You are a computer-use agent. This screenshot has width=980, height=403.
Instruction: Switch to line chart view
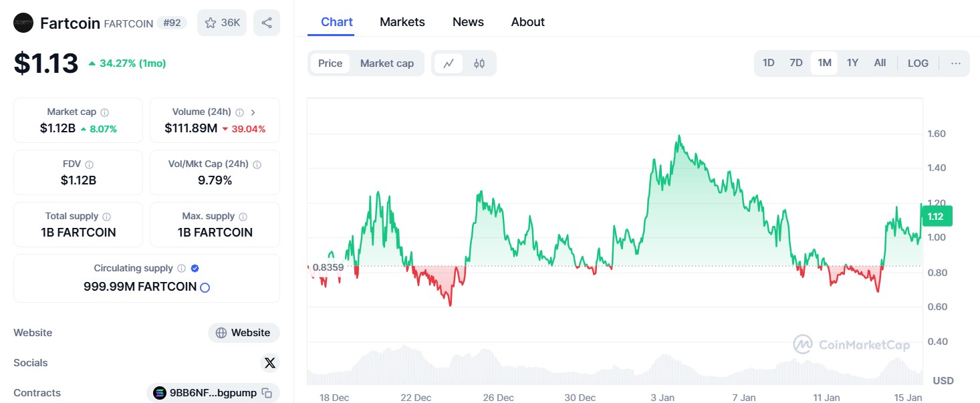(x=449, y=63)
